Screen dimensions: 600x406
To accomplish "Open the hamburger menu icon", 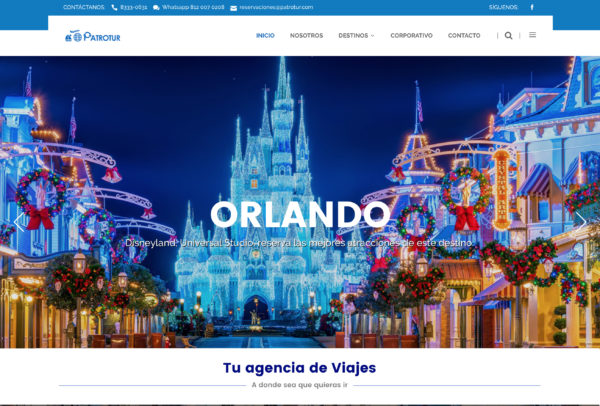I will pyautogui.click(x=532, y=35).
